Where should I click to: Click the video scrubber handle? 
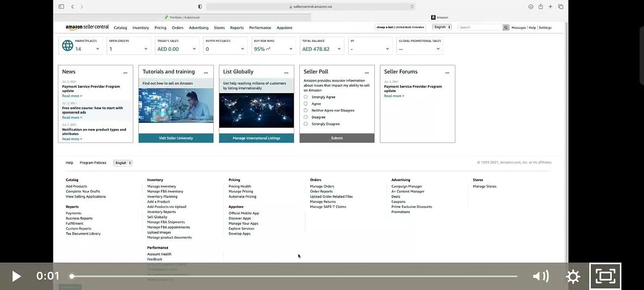[x=72, y=276]
